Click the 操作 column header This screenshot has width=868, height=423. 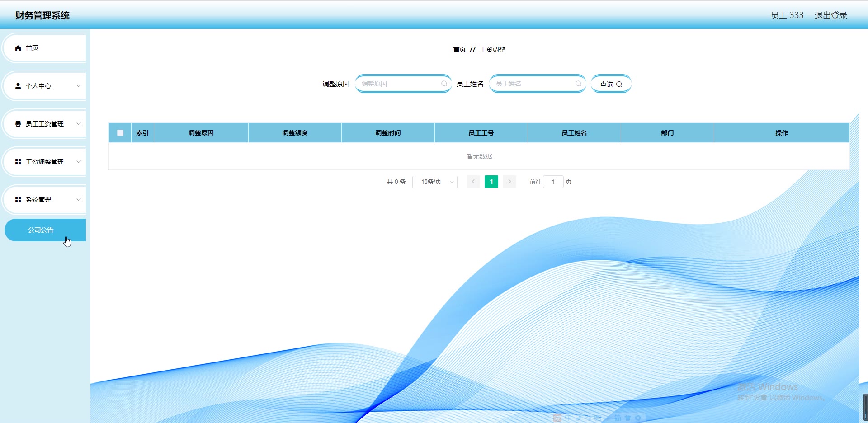(782, 133)
